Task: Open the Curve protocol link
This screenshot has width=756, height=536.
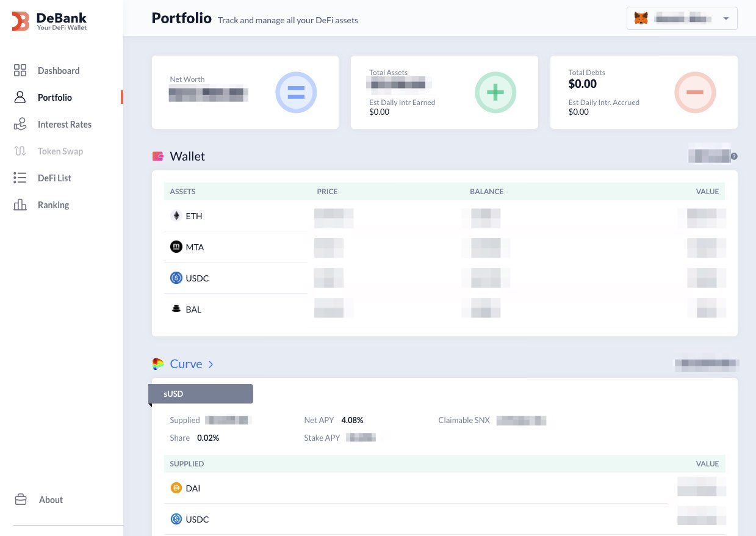Action: (x=186, y=364)
